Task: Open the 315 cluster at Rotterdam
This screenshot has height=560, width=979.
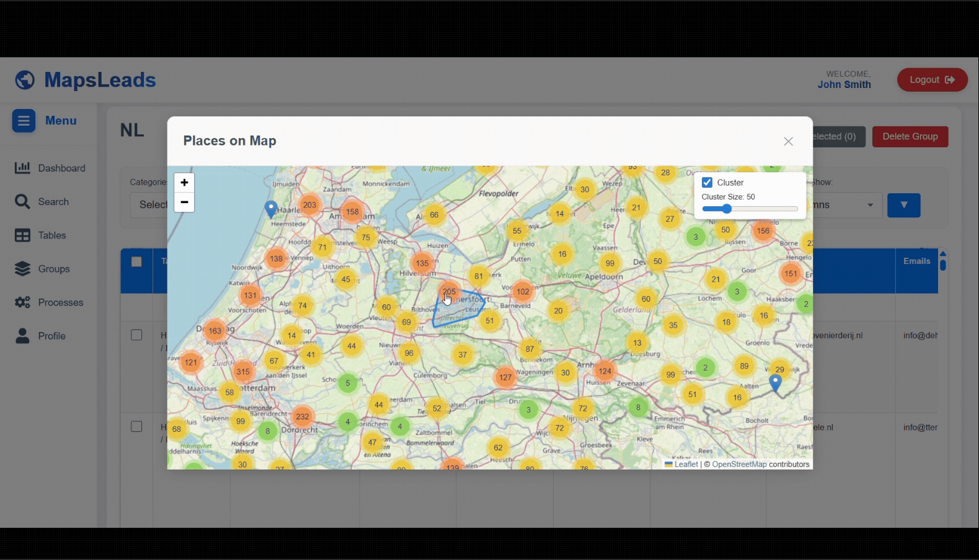Action: click(243, 372)
